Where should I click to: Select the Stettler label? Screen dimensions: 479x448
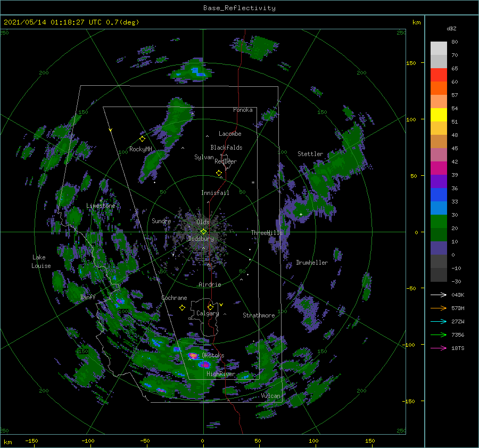(310, 154)
